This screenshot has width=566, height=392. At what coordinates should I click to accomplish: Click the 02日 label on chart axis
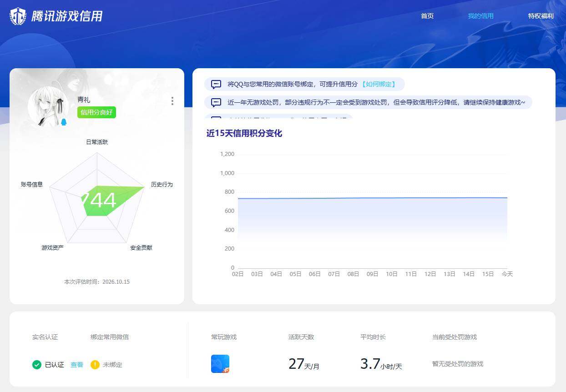click(238, 274)
